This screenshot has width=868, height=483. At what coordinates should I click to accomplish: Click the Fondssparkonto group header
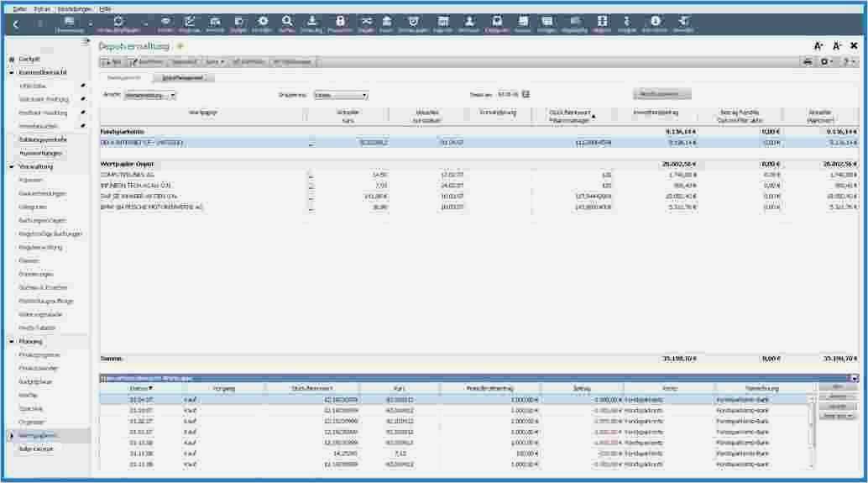point(478,132)
